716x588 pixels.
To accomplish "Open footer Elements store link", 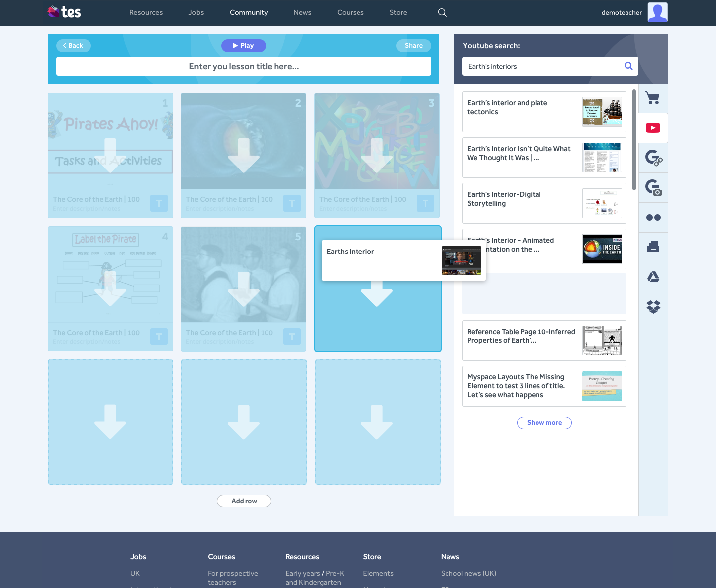I will (378, 573).
